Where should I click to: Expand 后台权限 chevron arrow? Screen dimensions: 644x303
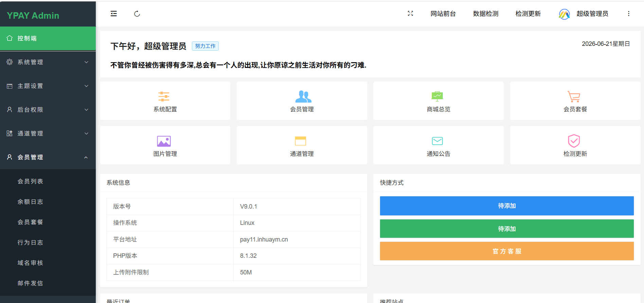click(86, 110)
